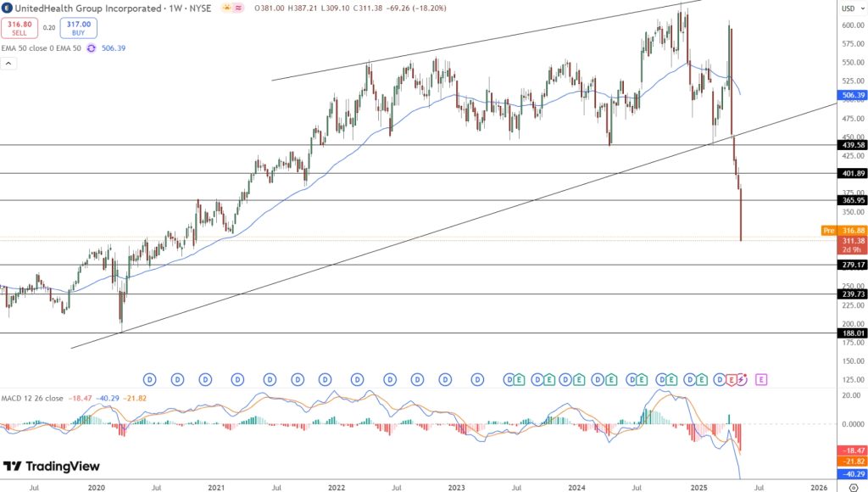Click the 2025 label on the time axis
Viewport: 868px width, 492px height.
tap(698, 488)
